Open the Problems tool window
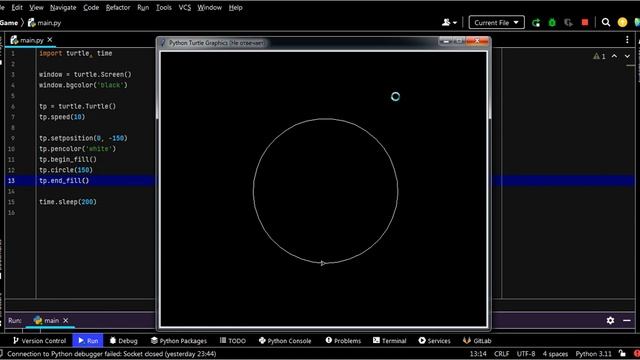The width and height of the screenshot is (640, 360). [x=343, y=340]
